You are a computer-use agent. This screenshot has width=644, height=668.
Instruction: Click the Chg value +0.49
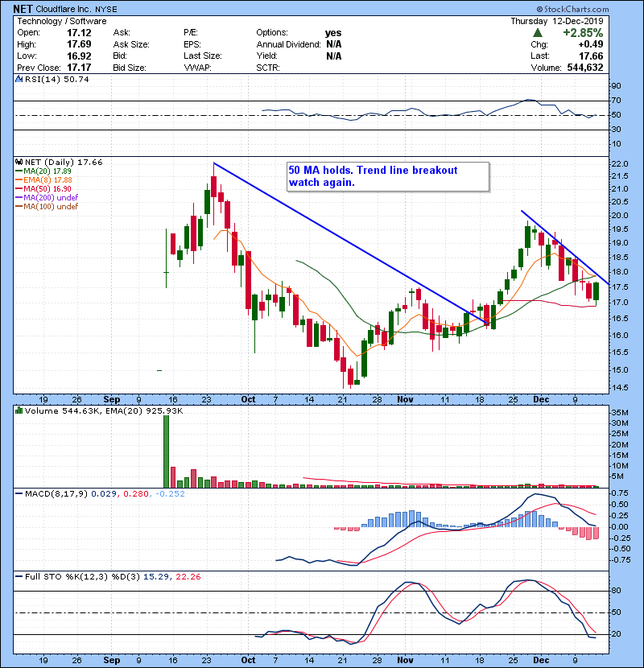coord(591,44)
